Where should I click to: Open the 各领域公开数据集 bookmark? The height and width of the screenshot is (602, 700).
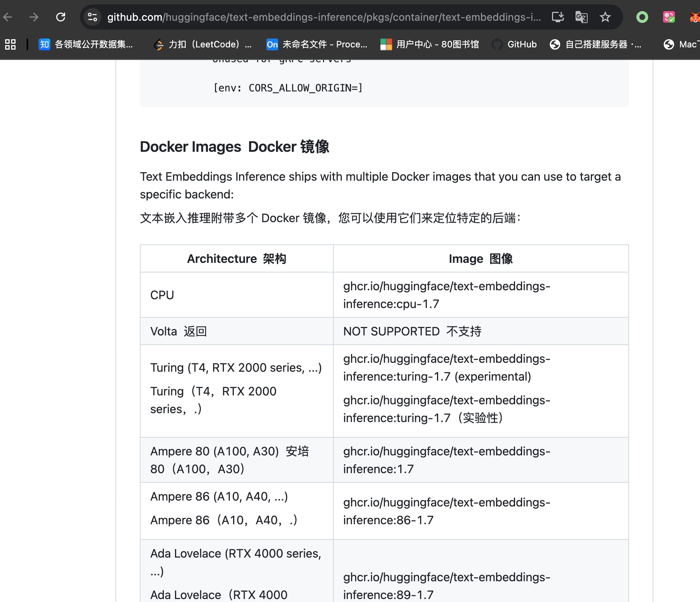86,44
